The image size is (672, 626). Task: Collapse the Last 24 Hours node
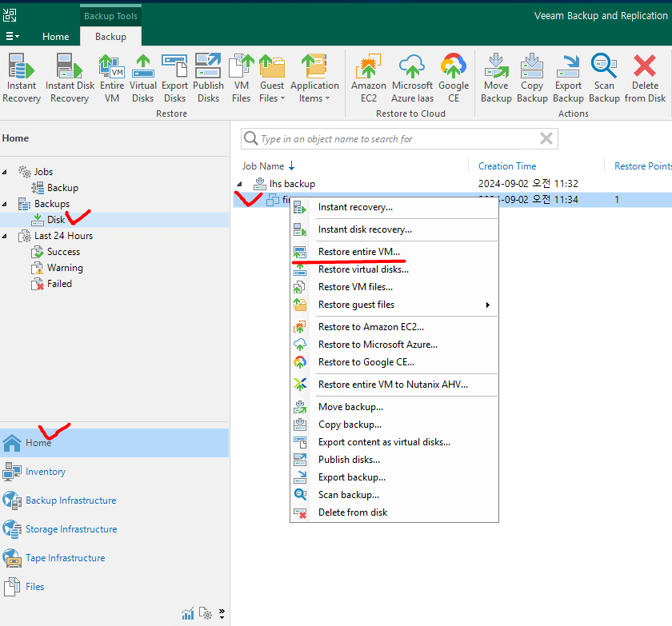pyautogui.click(x=4, y=237)
